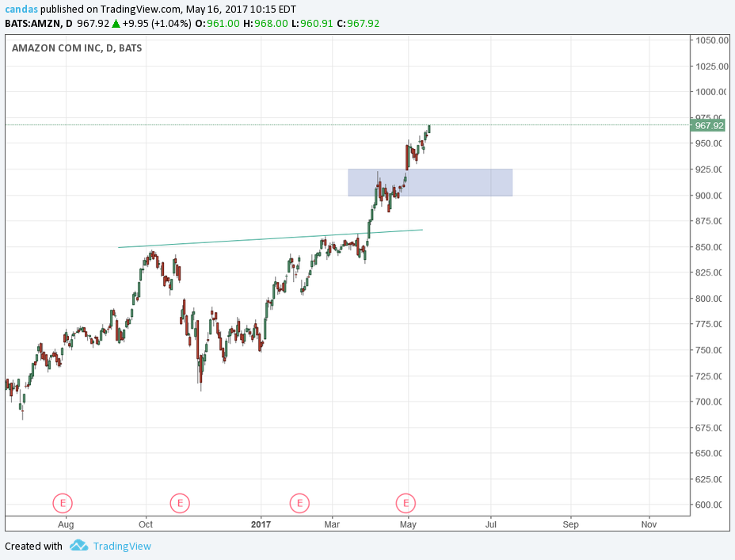
Task: Click the high value H:968.00
Action: point(265,24)
